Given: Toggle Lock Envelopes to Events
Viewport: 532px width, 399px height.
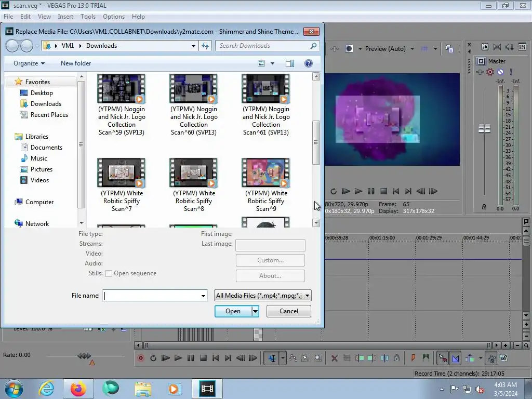Looking at the screenshot, I should (491, 358).
